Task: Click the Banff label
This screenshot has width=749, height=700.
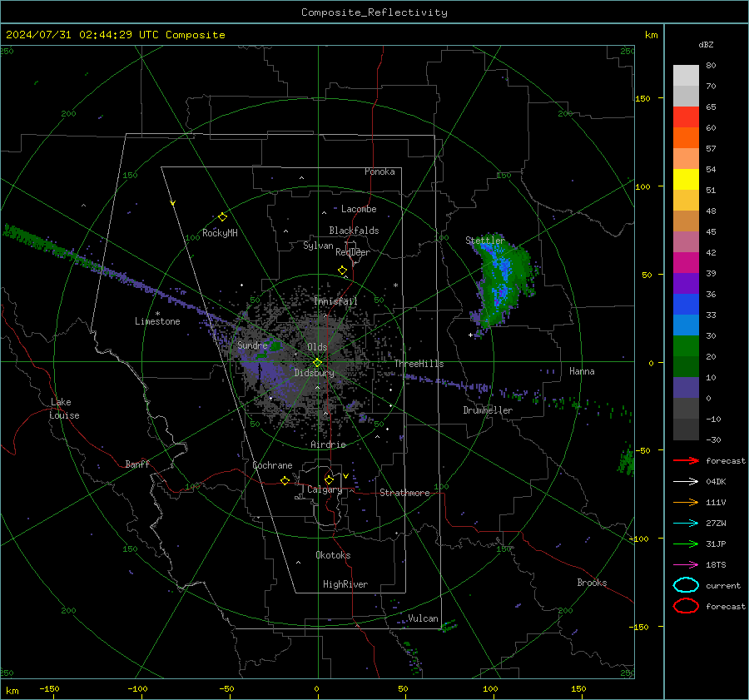Action: point(137,464)
